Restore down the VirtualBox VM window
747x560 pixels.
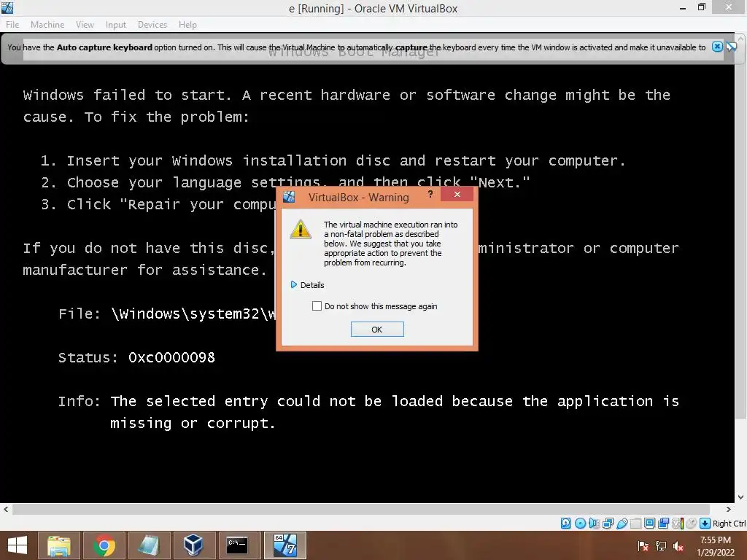click(x=701, y=7)
